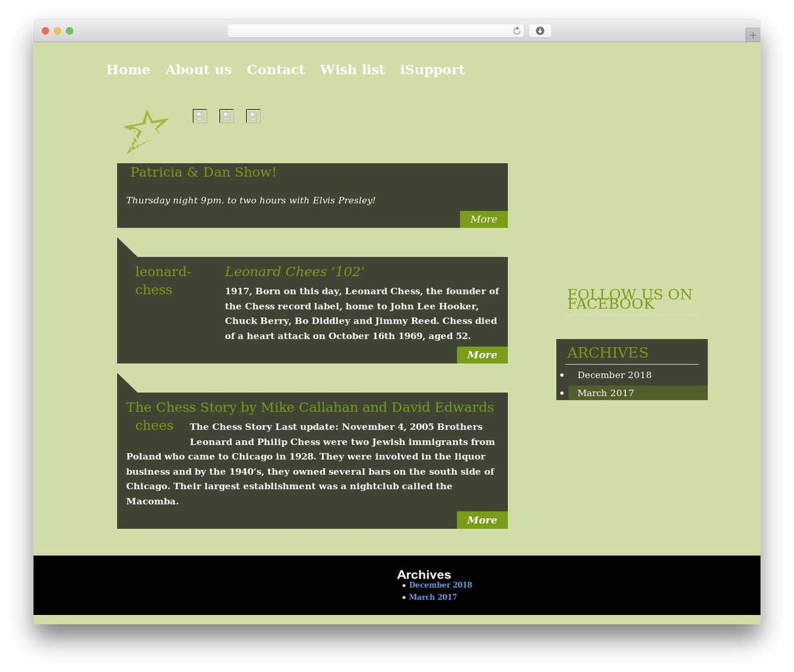This screenshot has width=794, height=672.
Task: Open The Chess Story by Mike Callahan title
Action: coord(310,407)
